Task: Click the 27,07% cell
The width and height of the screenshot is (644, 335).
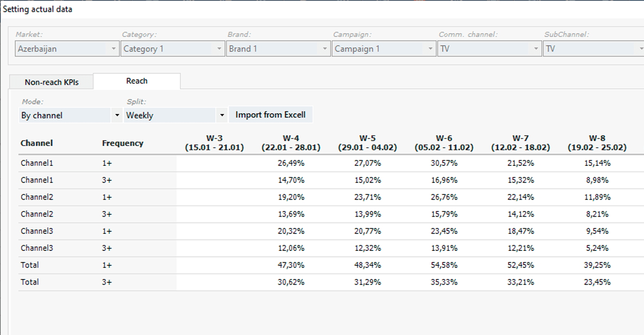Action: (368, 164)
